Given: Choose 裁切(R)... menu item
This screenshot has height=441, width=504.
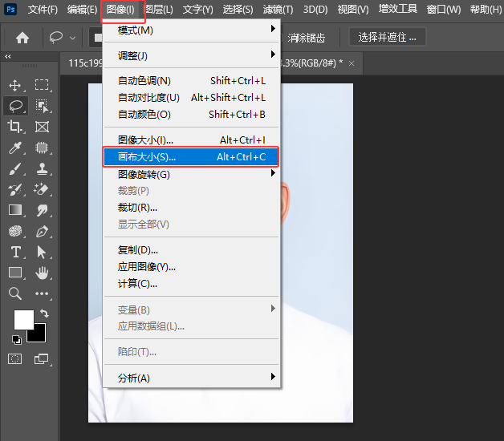Looking at the screenshot, I should [x=192, y=208].
